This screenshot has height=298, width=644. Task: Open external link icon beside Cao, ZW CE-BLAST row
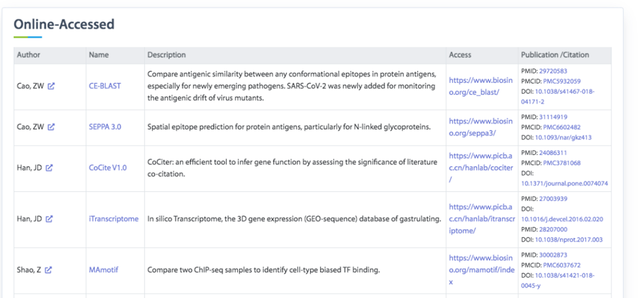click(51, 86)
